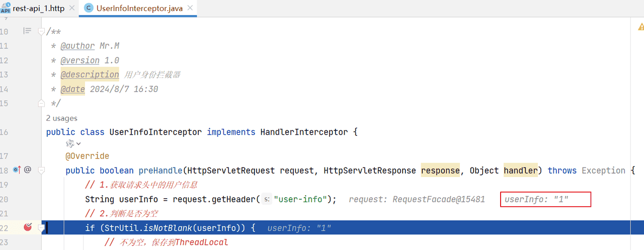Toggle the breakpoint on line 22

click(28, 228)
